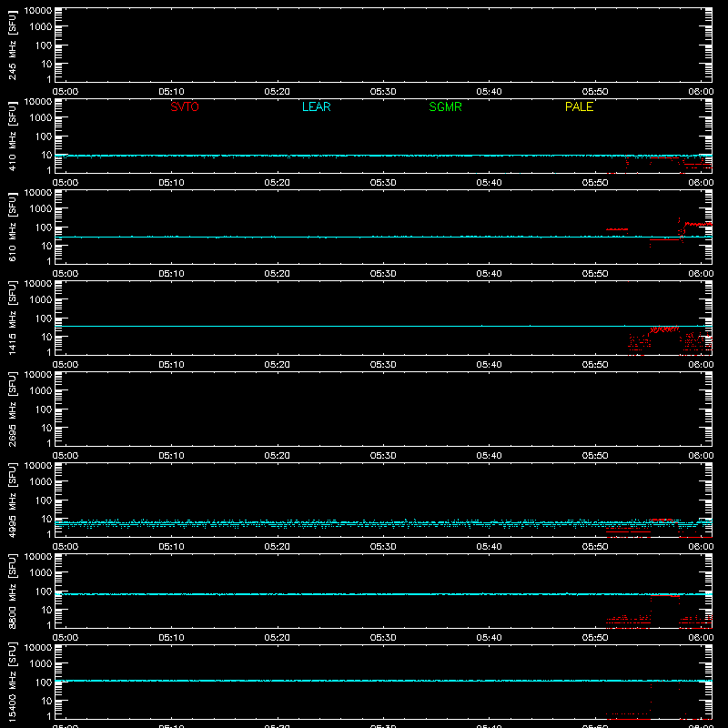
Task: Click the 05:30 time label under 1415 MHz panel
Action: 383,365
